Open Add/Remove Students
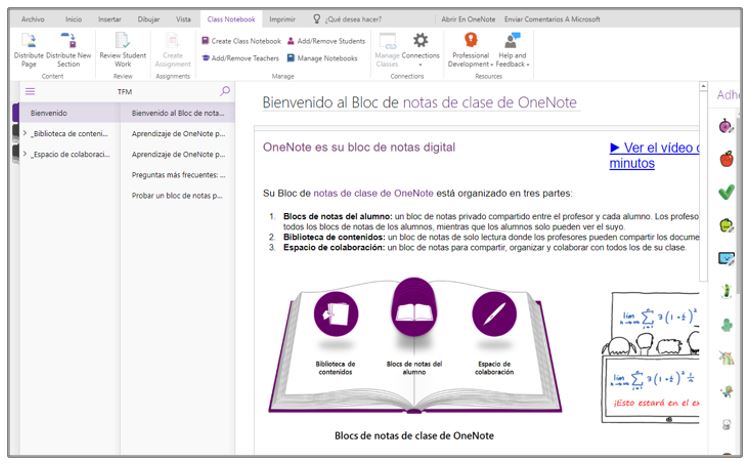The height and width of the screenshot is (464, 752). pos(325,41)
